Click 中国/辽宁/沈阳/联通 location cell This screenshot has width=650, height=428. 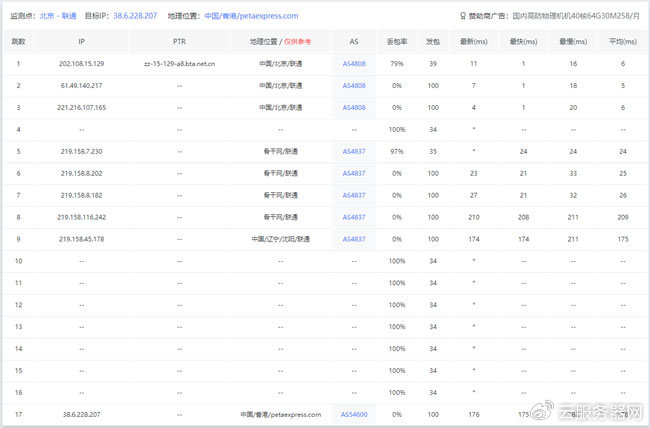point(281,239)
